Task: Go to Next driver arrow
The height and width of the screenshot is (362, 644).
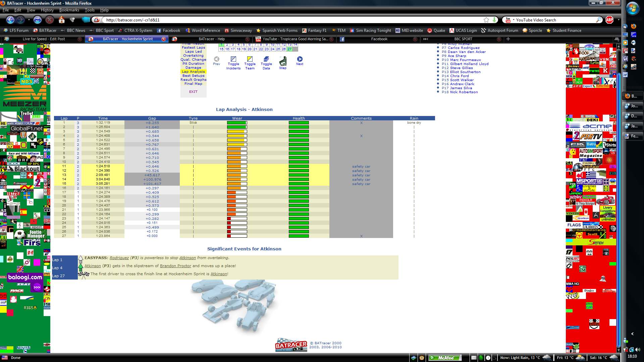Action: pyautogui.click(x=300, y=59)
